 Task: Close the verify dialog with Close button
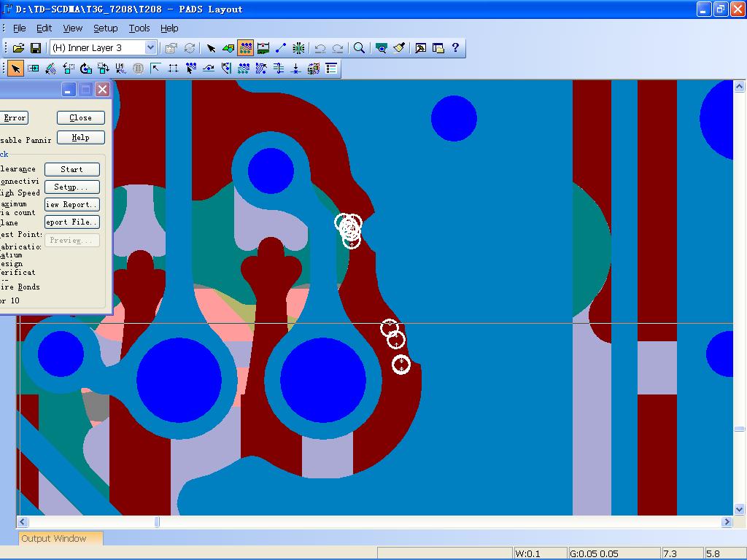tap(80, 117)
